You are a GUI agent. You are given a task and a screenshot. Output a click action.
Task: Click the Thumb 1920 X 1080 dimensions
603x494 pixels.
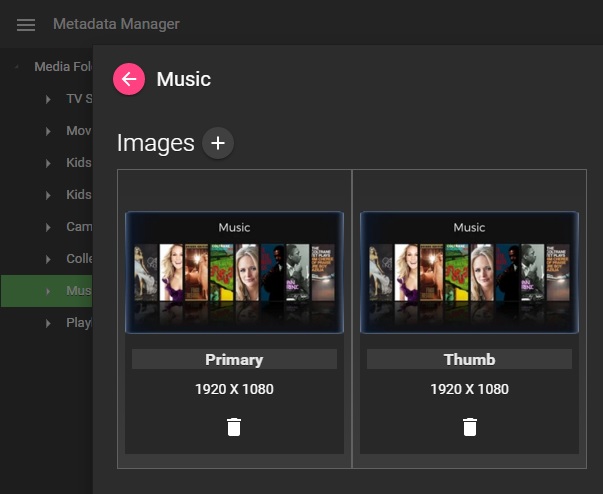coord(469,389)
